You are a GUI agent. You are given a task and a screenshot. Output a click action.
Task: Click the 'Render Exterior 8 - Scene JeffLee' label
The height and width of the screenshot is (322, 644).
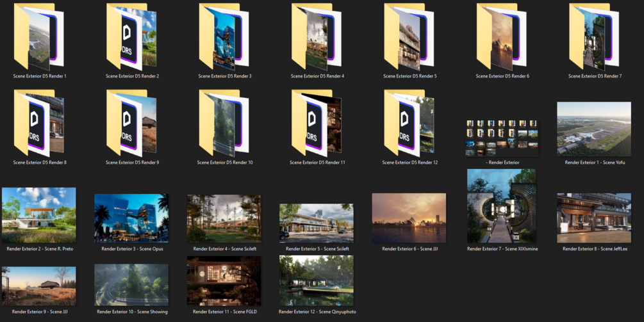click(595, 249)
